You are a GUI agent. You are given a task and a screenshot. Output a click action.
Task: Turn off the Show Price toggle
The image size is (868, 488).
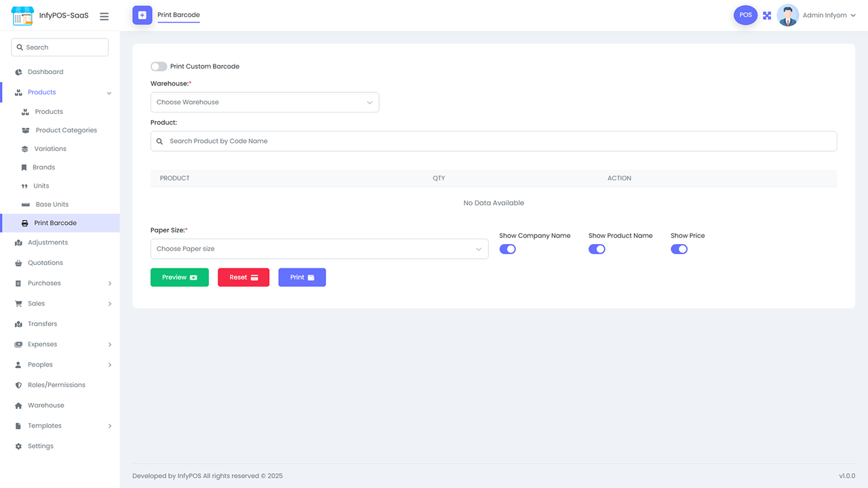pos(679,249)
